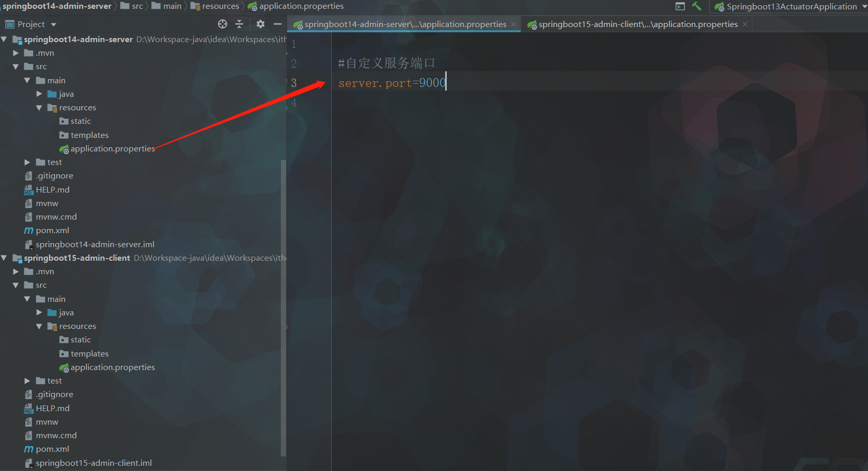Select templates folder in springboot15-admin-client
The width and height of the screenshot is (868, 471).
84,354
